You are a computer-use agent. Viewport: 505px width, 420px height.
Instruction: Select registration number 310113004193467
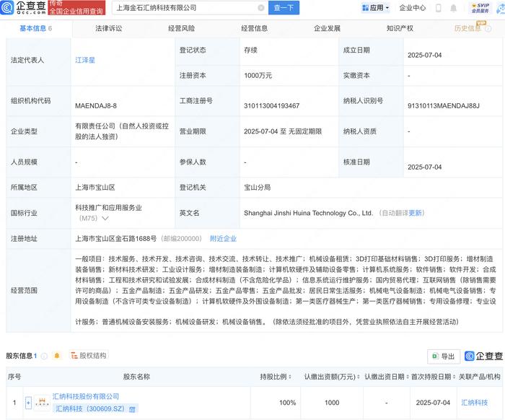pos(271,106)
